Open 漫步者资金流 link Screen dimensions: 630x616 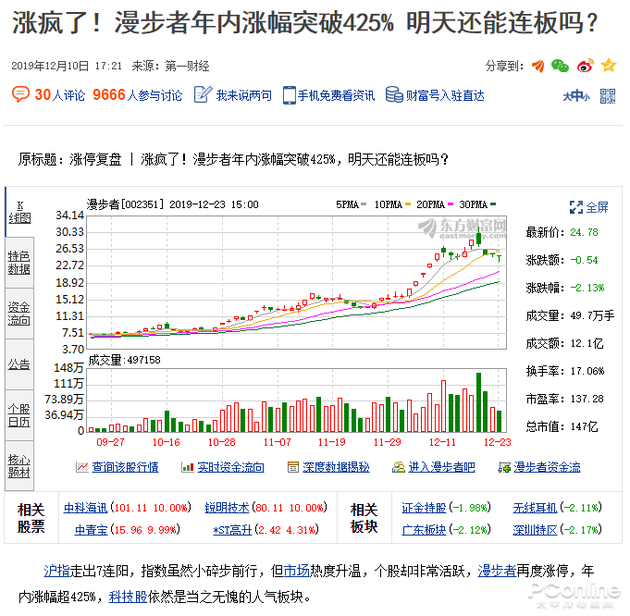[547, 467]
